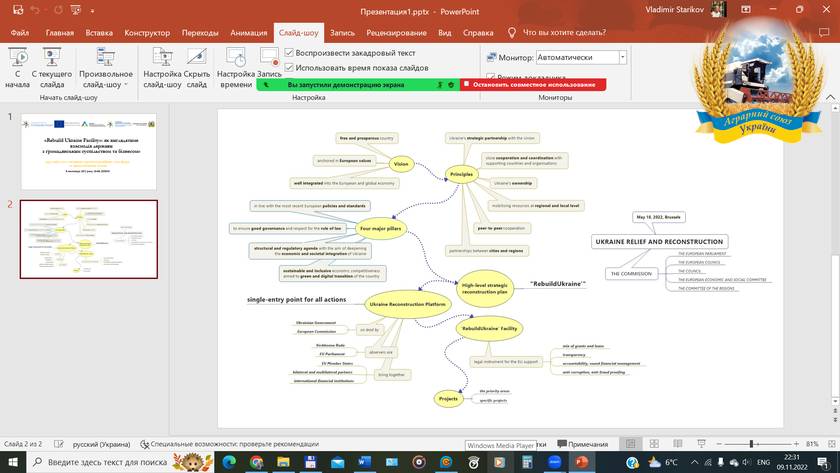Viewport: 840px width, 473px height.
Task: Open Set Up Slide Show (Настройка слайд-шоу)
Action: pos(162,67)
